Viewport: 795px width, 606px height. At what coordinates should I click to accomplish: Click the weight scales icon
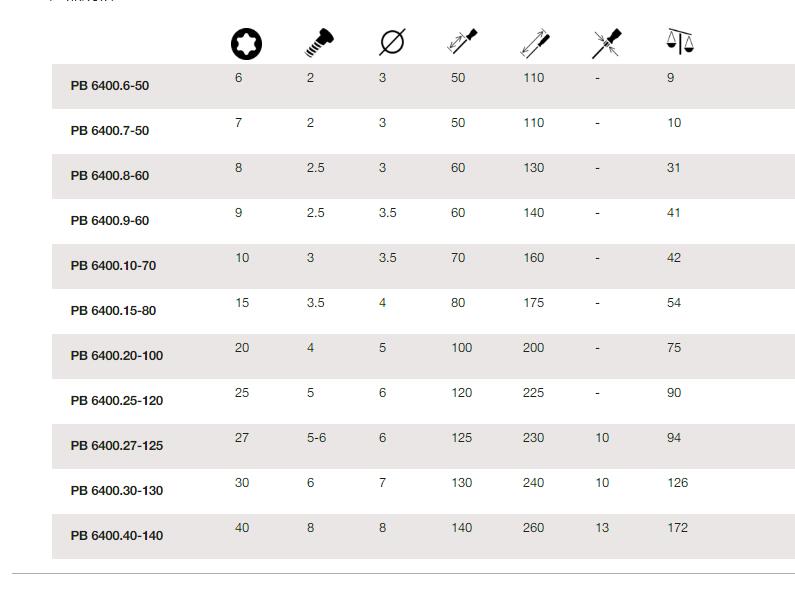(x=680, y=41)
